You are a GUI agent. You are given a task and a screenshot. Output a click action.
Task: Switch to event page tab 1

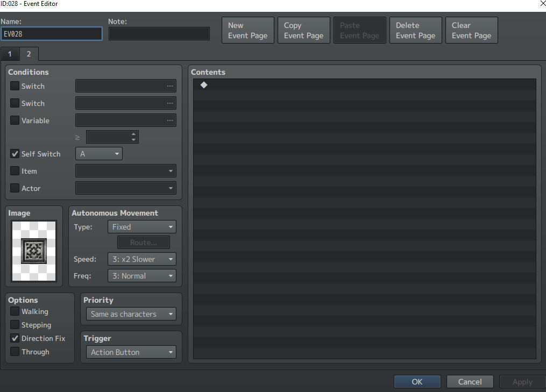pos(10,54)
